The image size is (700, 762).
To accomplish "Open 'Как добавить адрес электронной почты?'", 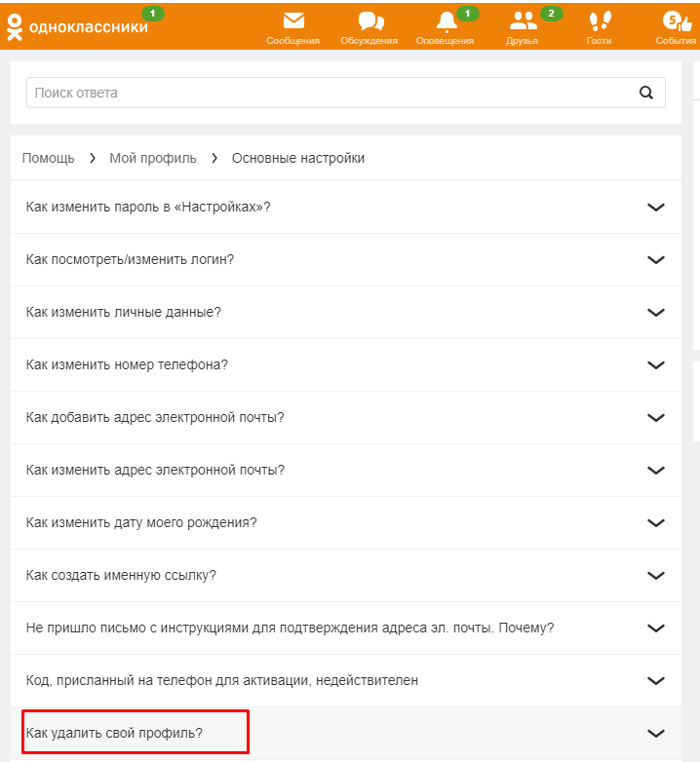I will coord(155,417).
